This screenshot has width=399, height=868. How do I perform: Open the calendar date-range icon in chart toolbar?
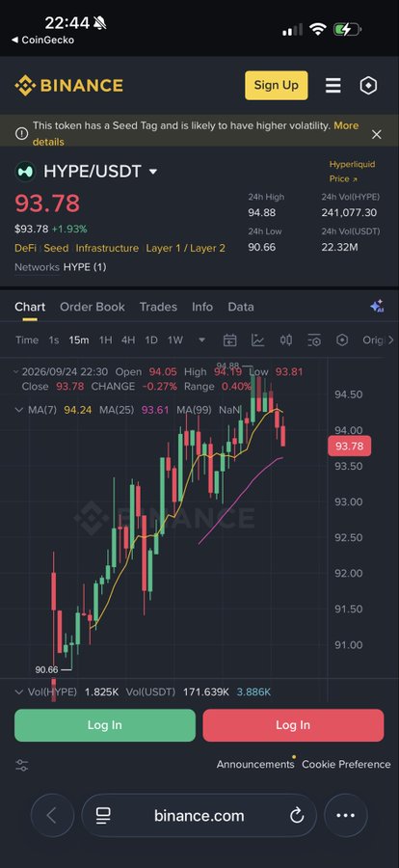(229, 339)
